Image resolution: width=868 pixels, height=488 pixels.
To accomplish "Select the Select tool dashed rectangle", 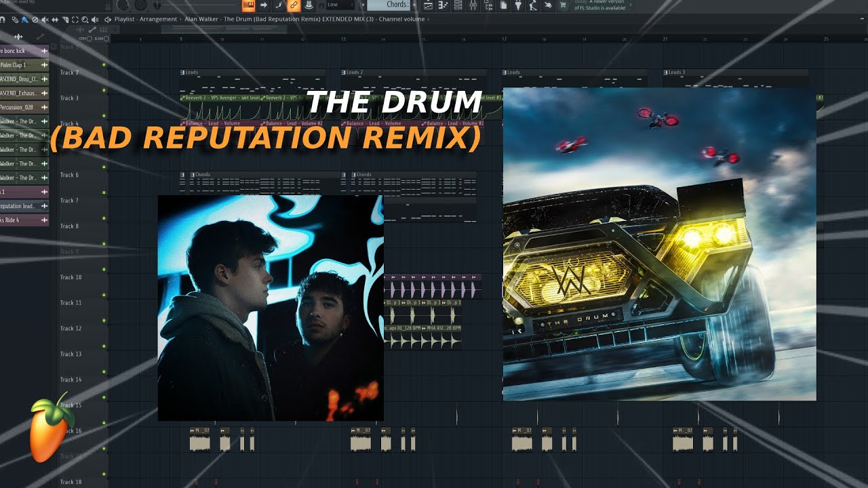I will tap(75, 20).
